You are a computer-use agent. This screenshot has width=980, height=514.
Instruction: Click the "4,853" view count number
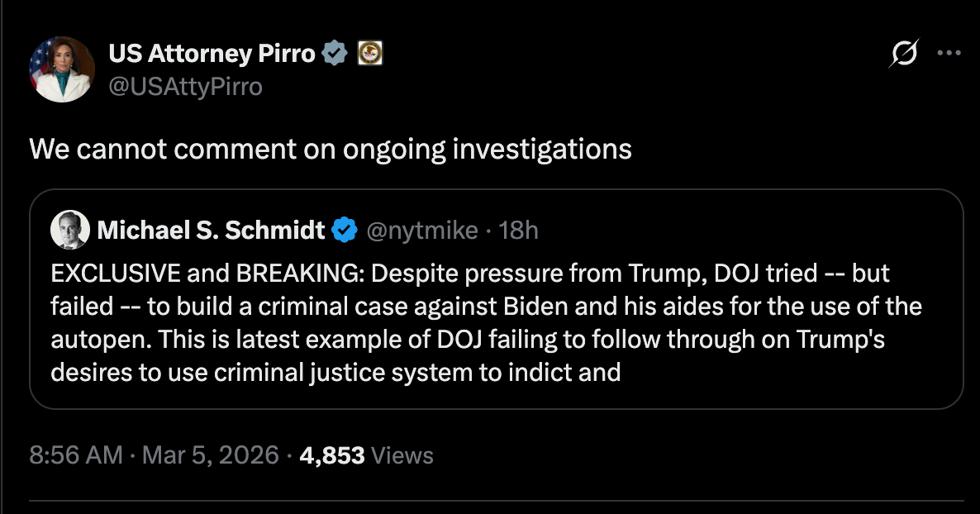pyautogui.click(x=332, y=455)
